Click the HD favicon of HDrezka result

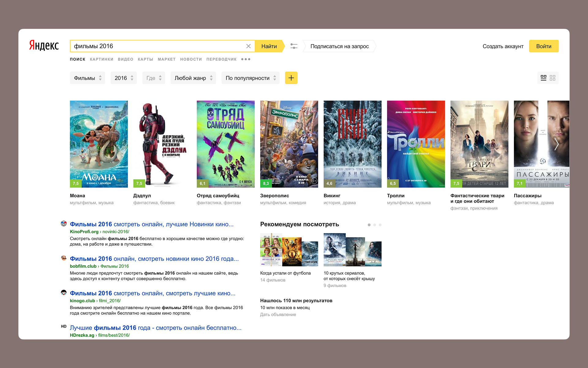pyautogui.click(x=64, y=327)
